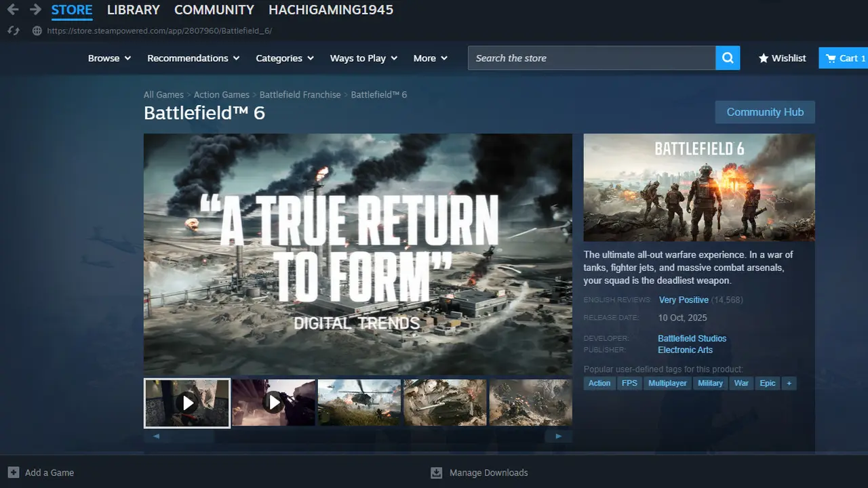Click the magnifier search button

click(x=728, y=58)
